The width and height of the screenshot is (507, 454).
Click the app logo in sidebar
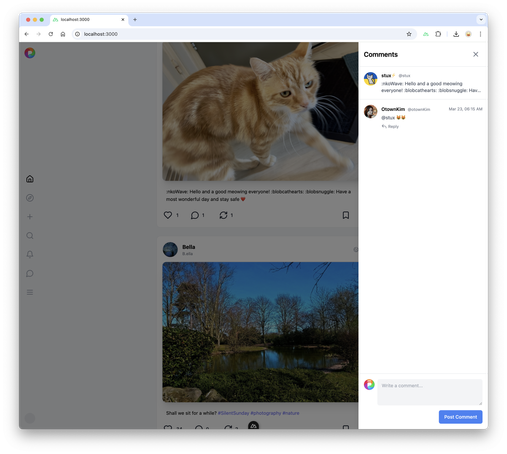click(x=30, y=53)
